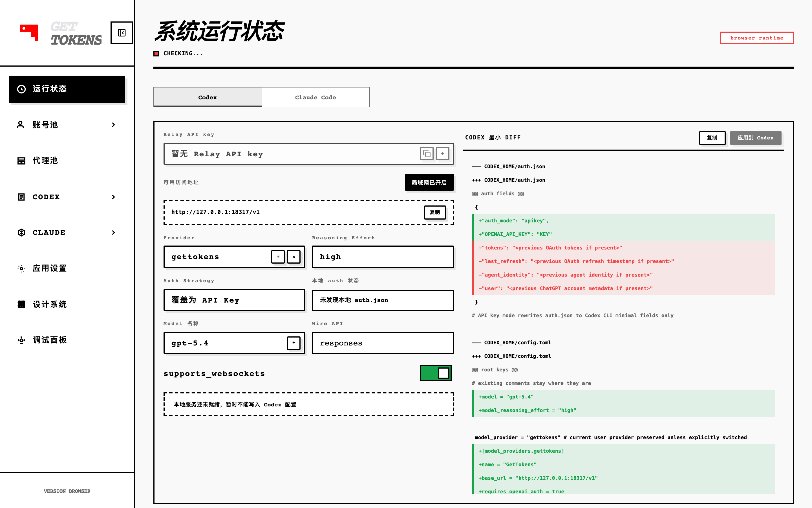Viewport: 812px width, 508px height.
Task: Click the red GetTokens logo icon
Action: 30,32
